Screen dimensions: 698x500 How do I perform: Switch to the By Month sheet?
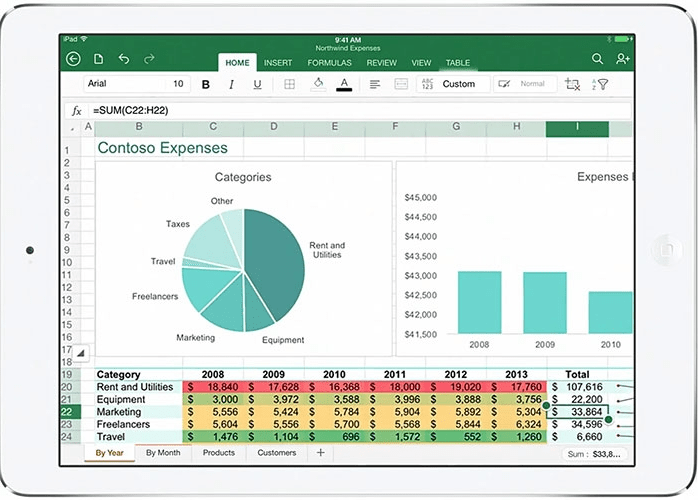click(x=163, y=453)
